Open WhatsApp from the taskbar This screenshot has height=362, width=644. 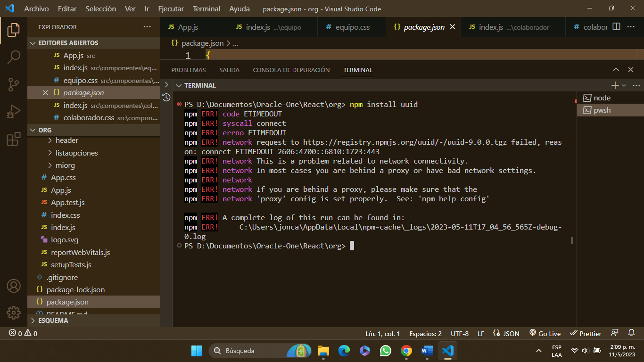coord(385,351)
